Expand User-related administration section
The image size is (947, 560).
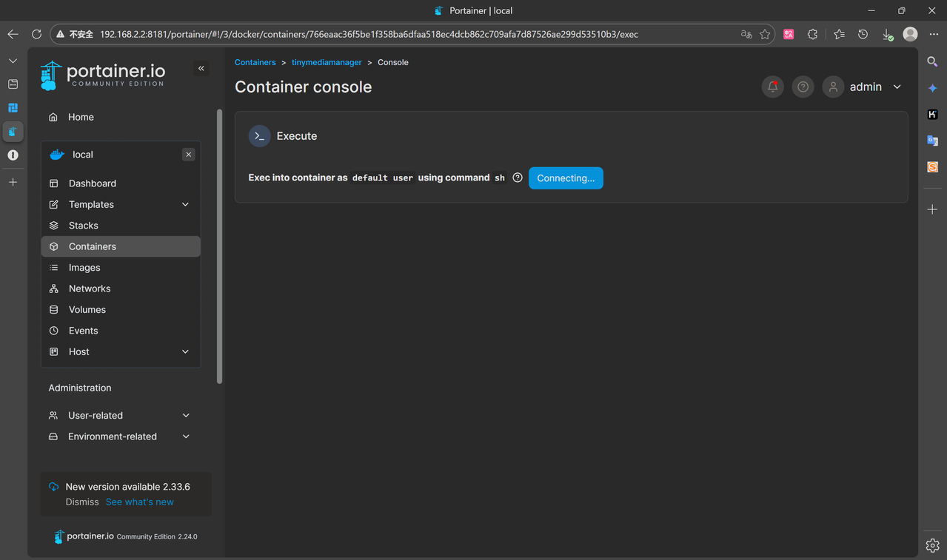(x=119, y=415)
